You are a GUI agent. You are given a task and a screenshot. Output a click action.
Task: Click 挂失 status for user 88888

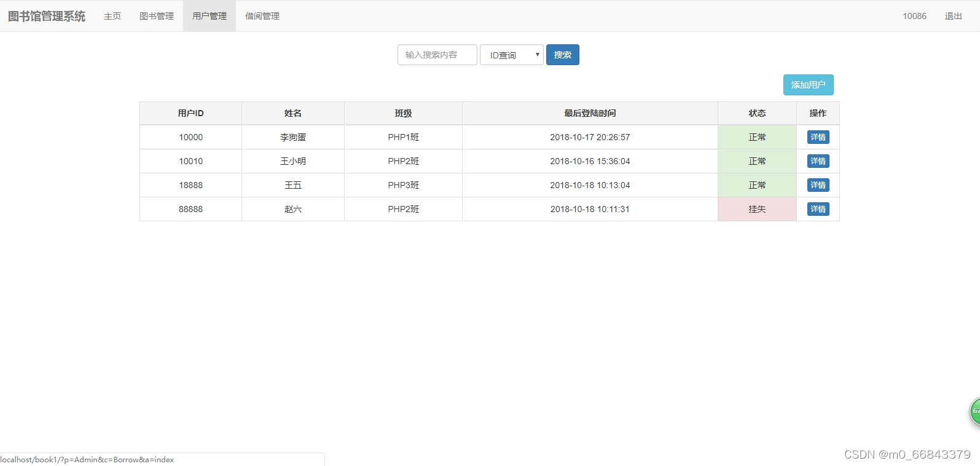pyautogui.click(x=757, y=209)
